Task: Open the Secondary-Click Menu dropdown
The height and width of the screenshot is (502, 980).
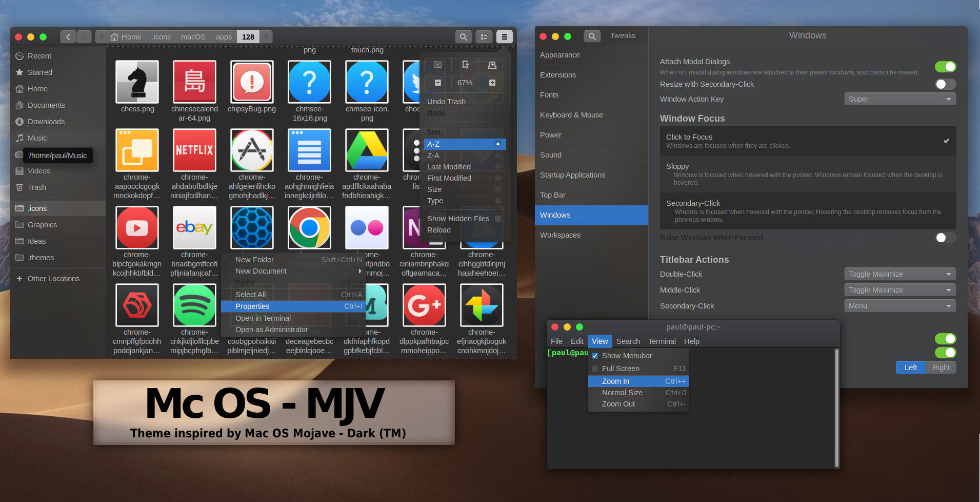Action: (x=899, y=305)
